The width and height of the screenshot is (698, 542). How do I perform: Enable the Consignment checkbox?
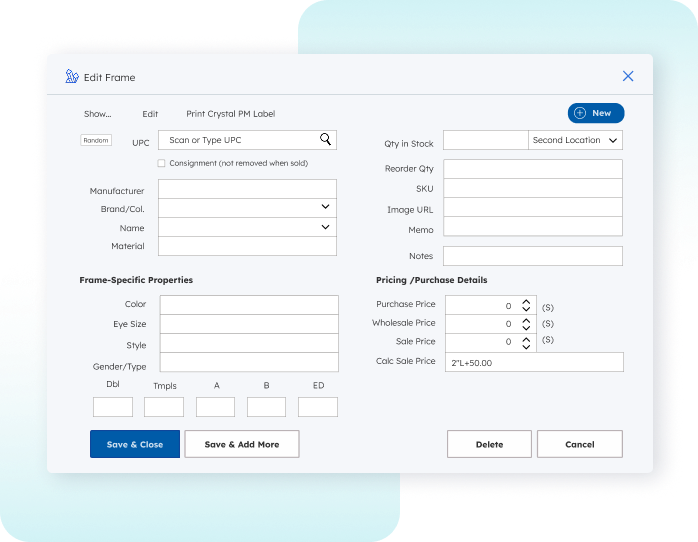(161, 163)
